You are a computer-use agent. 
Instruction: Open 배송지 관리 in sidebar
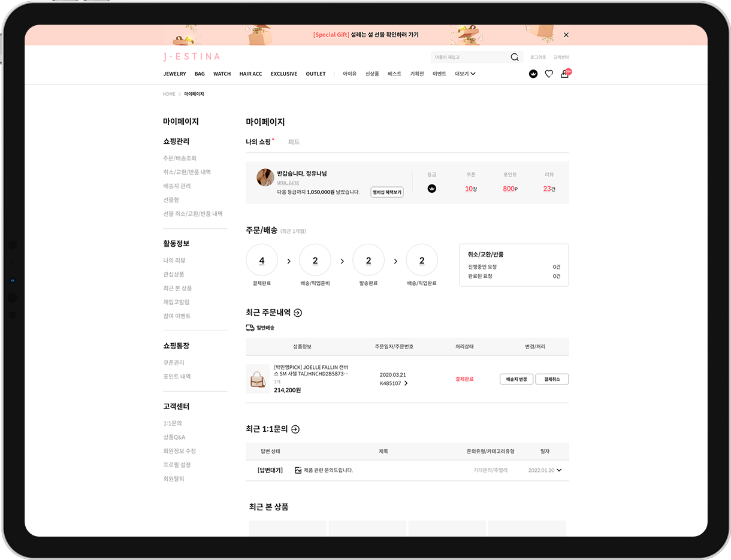pyautogui.click(x=177, y=186)
